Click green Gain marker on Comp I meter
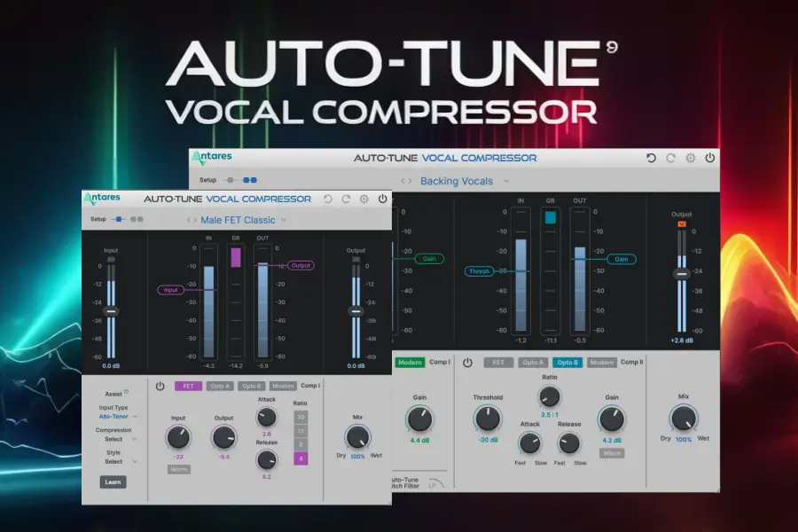 tap(429, 259)
